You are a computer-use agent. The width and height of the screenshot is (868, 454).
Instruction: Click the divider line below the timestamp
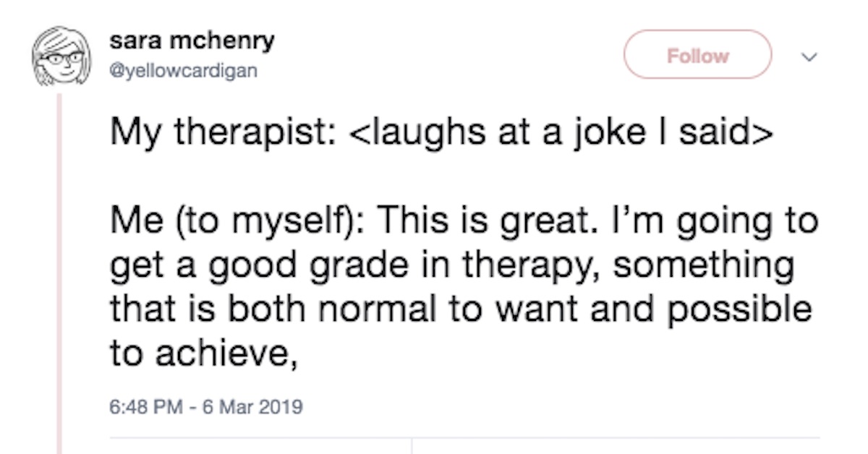click(x=463, y=437)
